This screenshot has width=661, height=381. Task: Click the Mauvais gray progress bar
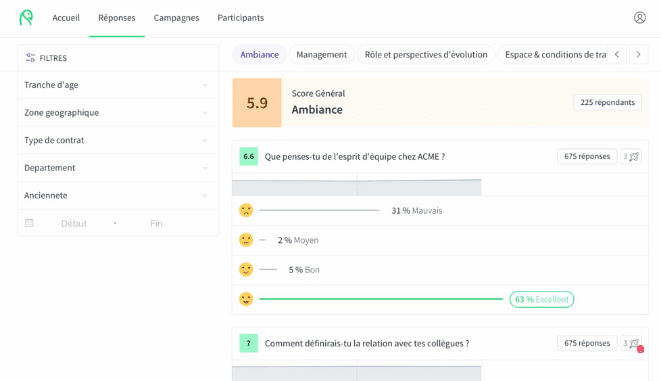(319, 210)
